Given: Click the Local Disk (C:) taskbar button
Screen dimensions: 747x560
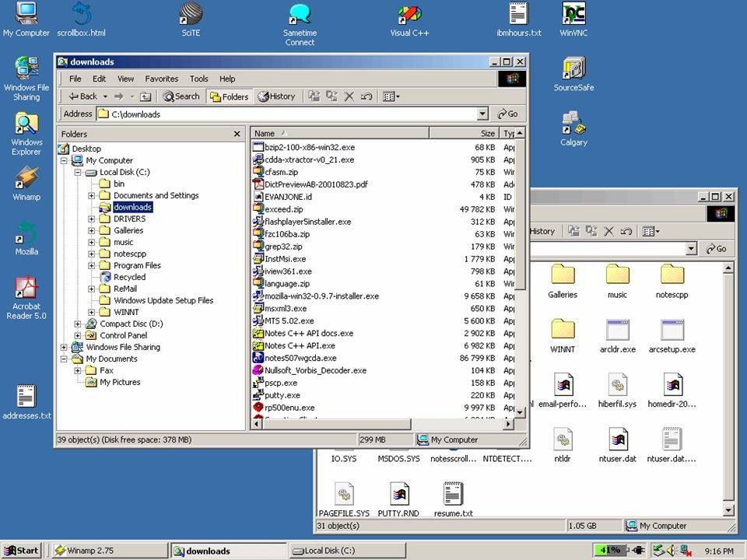Looking at the screenshot, I should [347, 551].
